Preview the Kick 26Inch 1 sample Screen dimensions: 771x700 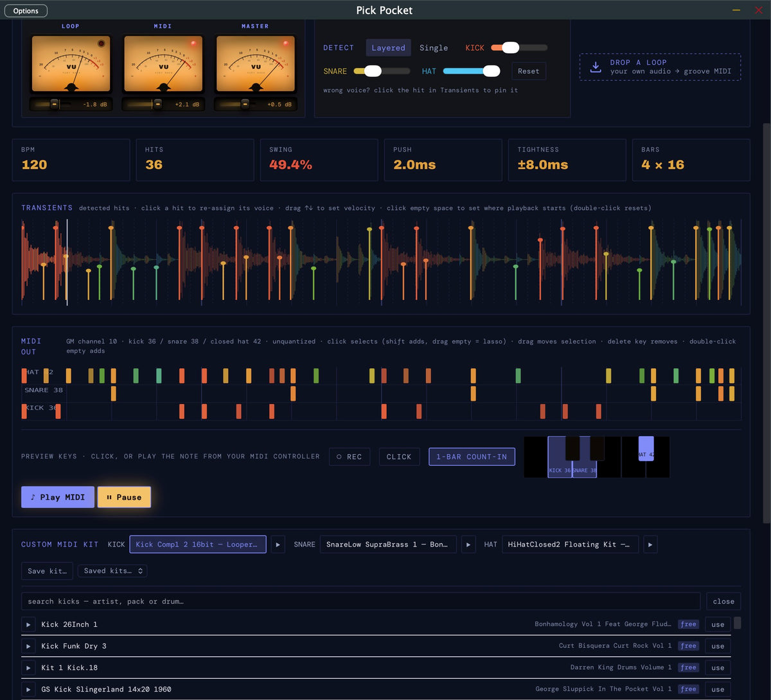click(x=28, y=624)
